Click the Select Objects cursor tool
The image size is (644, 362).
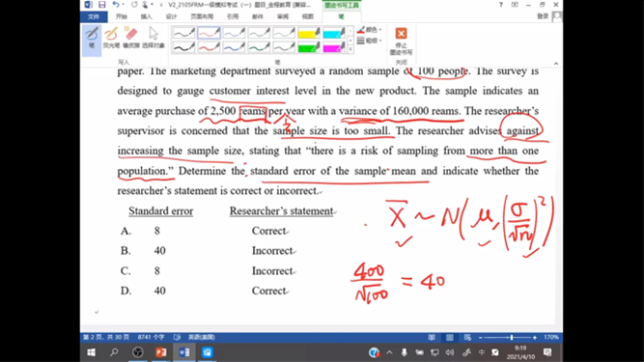click(154, 38)
